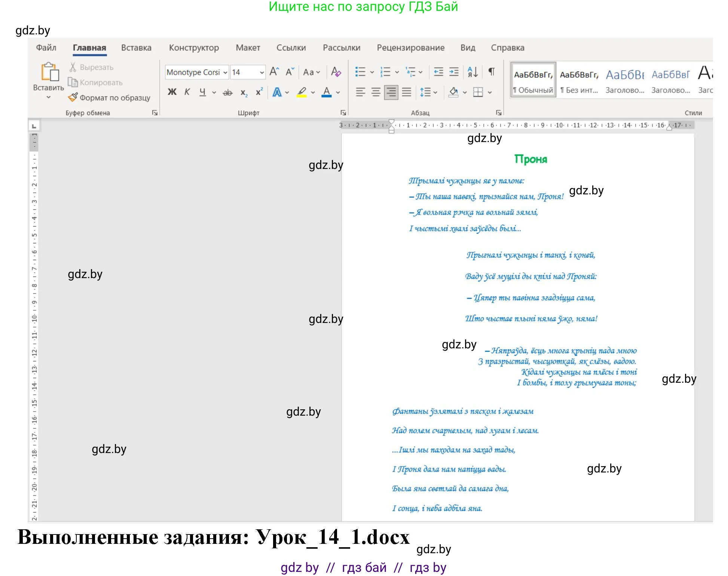Expand the font size 14 dropdown
Image resolution: width=728 pixels, height=576 pixels.
(x=262, y=73)
